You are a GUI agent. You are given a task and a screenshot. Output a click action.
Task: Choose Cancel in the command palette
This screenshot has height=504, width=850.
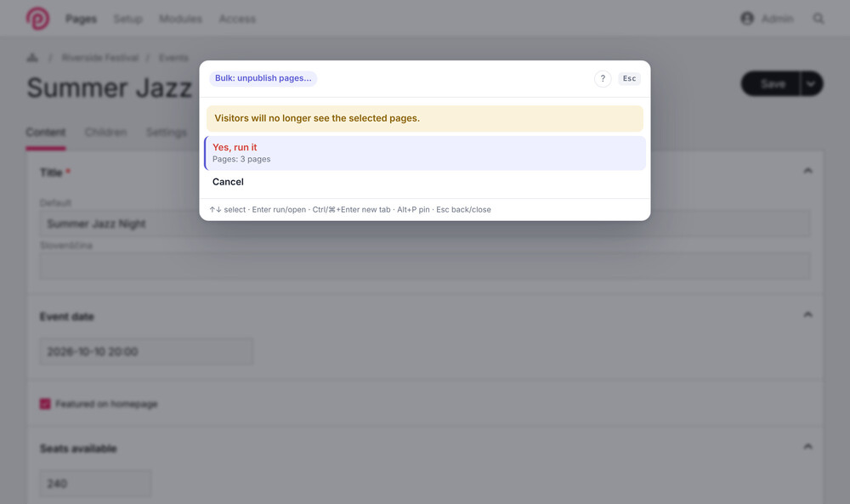point(425,182)
